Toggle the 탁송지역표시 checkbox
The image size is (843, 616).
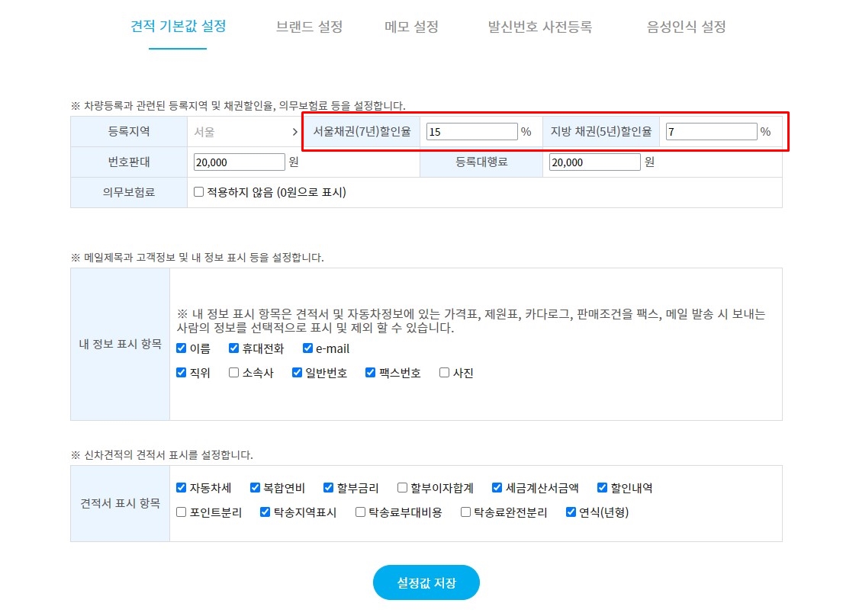coord(265,512)
